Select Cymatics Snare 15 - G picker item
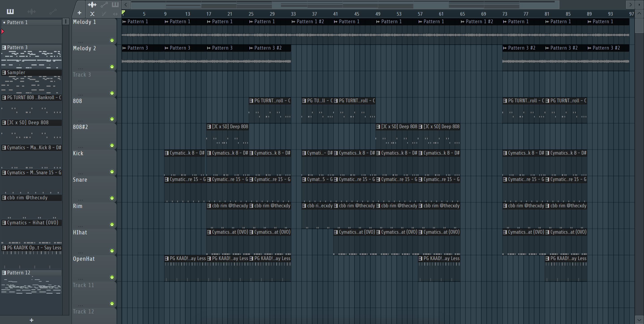644x324 pixels. 32,173
